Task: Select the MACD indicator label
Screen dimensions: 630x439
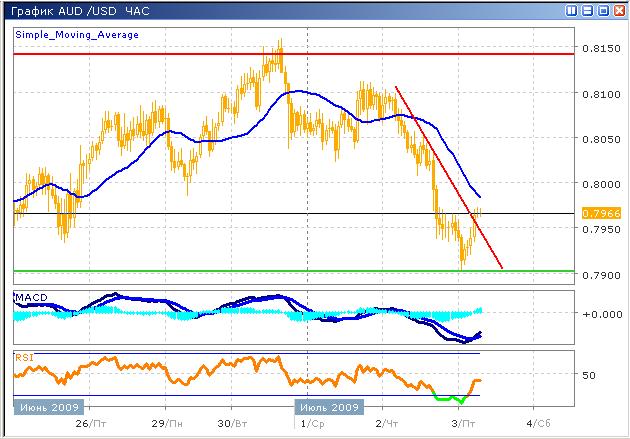Action: coord(31,299)
